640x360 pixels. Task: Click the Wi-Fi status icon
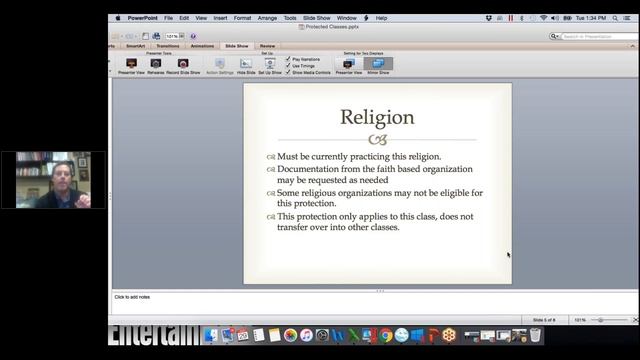(x=543, y=18)
